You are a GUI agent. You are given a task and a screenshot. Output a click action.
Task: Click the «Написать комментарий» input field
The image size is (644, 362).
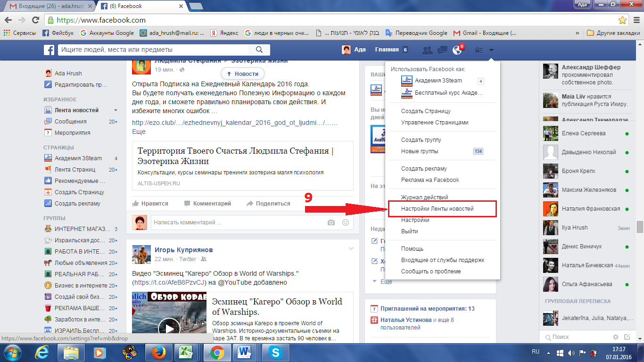(x=251, y=222)
